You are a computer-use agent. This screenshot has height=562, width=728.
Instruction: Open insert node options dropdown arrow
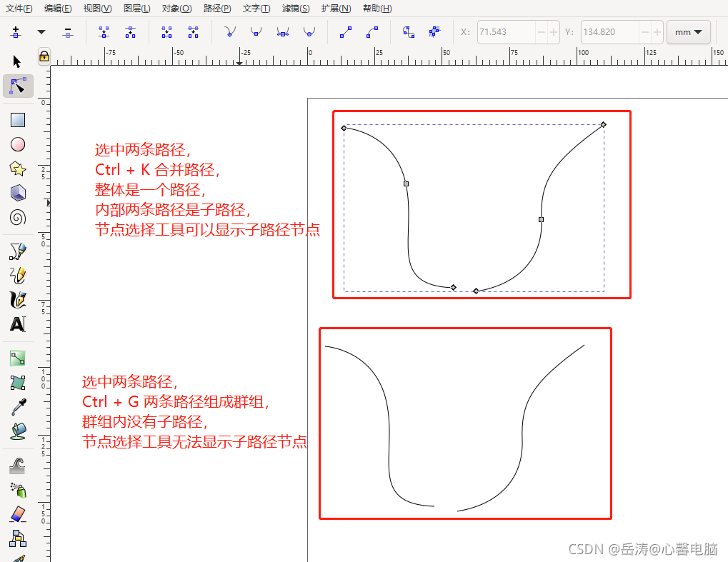pos(41,32)
